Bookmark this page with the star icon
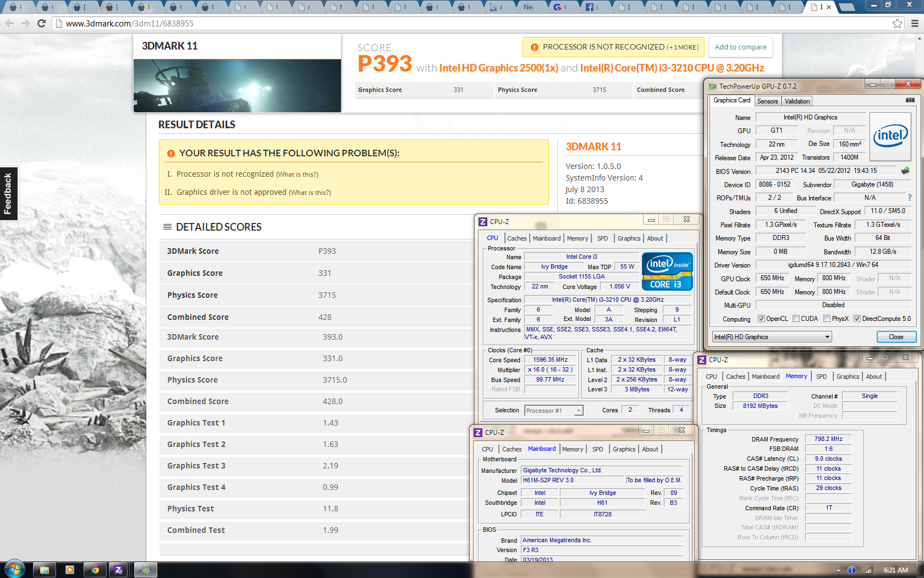Screen dimensions: 924x578 tap(898, 23)
